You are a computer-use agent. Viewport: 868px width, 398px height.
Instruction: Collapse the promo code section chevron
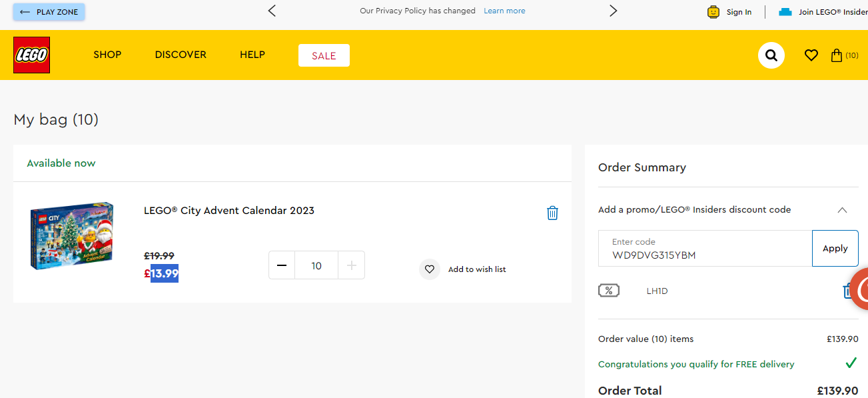point(842,209)
